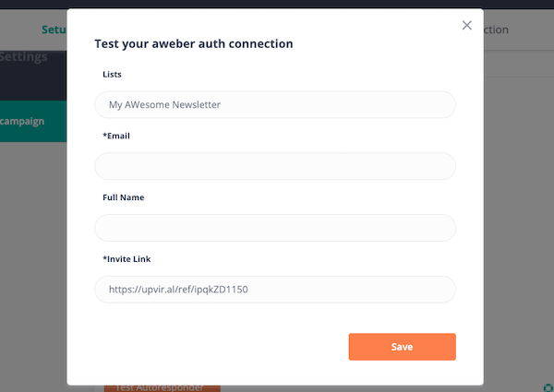Switch to the Setup tab behind dialog

(55, 30)
